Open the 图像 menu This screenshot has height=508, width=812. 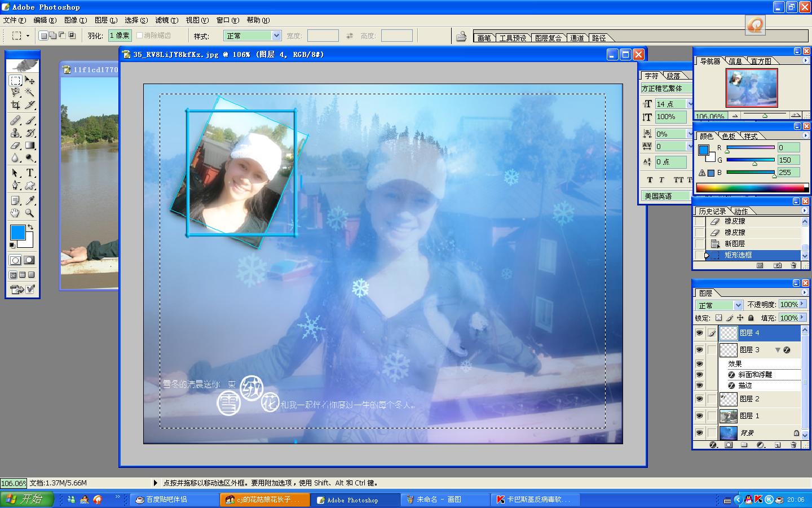coord(75,20)
